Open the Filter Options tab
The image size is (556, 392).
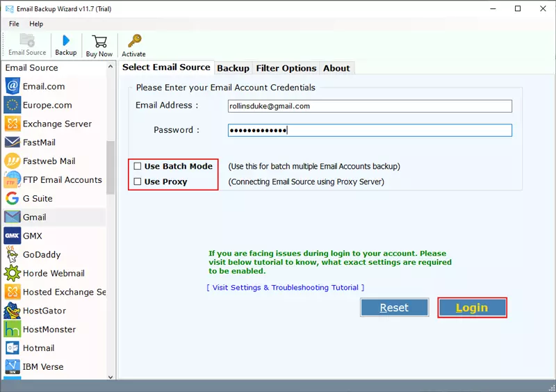click(286, 68)
